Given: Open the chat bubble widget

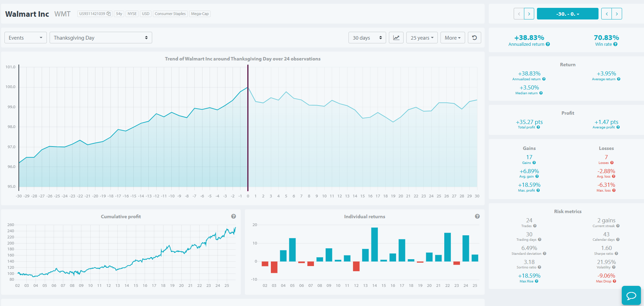Looking at the screenshot, I should pos(631,295).
